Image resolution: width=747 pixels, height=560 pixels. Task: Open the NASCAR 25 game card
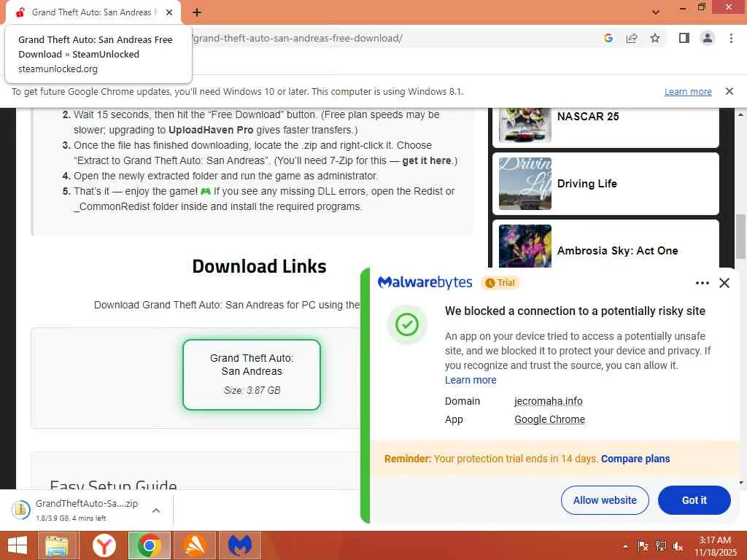coord(605,126)
